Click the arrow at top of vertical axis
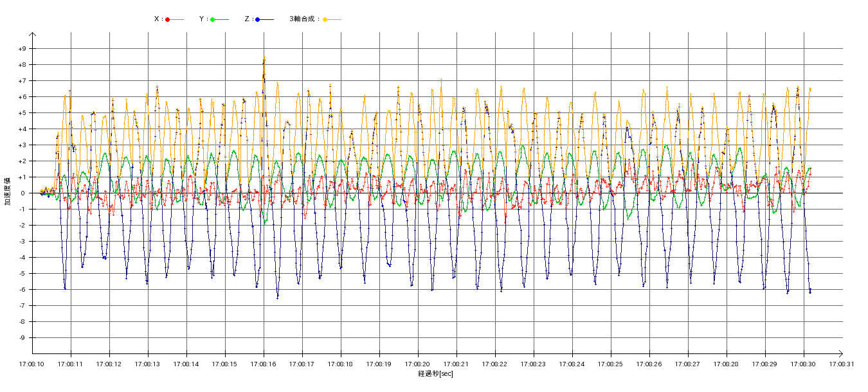The height and width of the screenshot is (392, 868). pyautogui.click(x=33, y=35)
